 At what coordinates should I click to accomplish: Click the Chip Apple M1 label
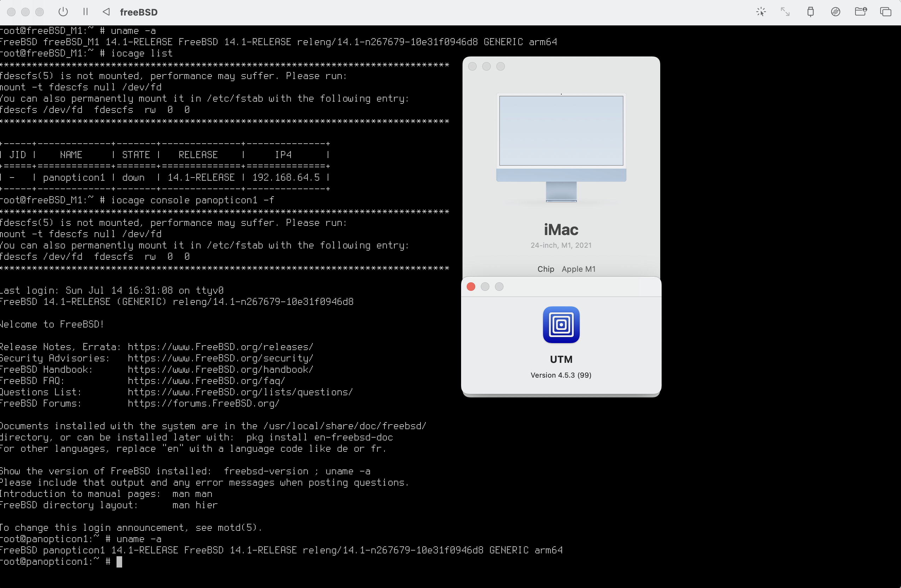pyautogui.click(x=566, y=269)
